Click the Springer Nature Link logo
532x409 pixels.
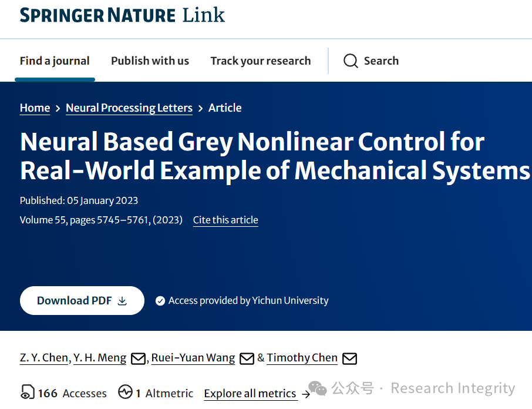(122, 15)
